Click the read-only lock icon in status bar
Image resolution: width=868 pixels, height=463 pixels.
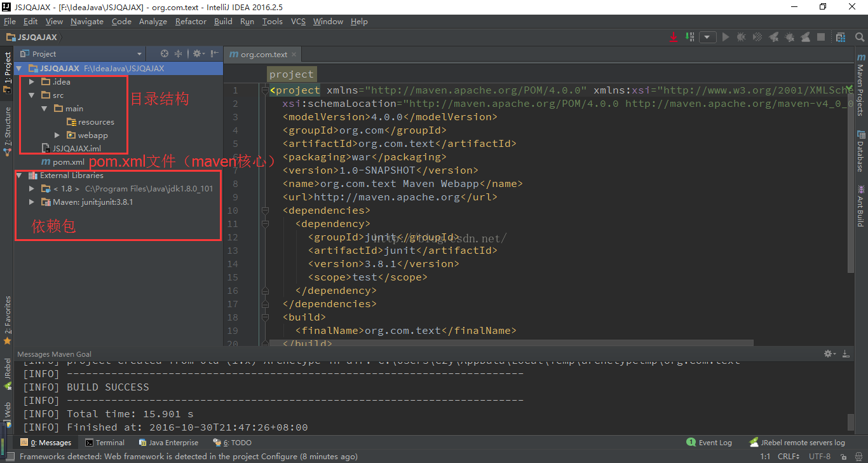coord(844,457)
